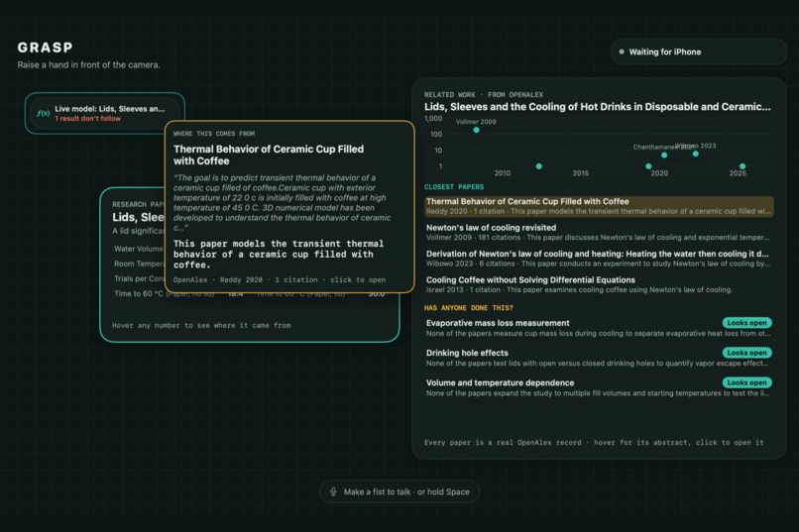
Task: Click the Waiting for iPhone status dot
Action: point(622,52)
